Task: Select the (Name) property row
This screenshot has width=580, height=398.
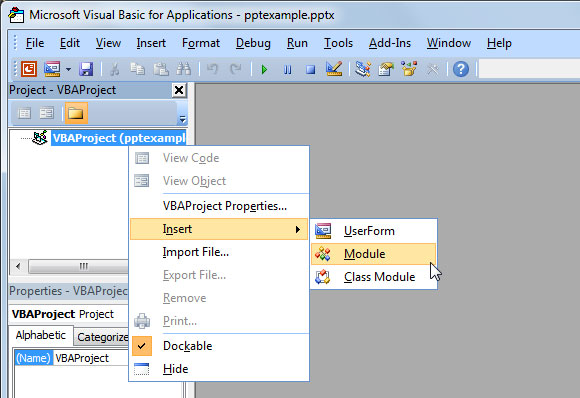Action: click(x=72, y=358)
